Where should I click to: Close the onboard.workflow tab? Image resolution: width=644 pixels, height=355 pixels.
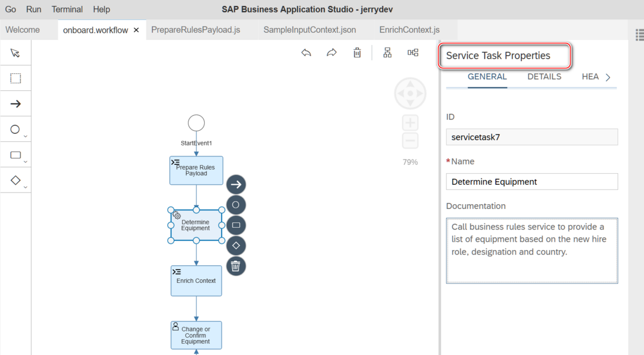click(x=136, y=30)
